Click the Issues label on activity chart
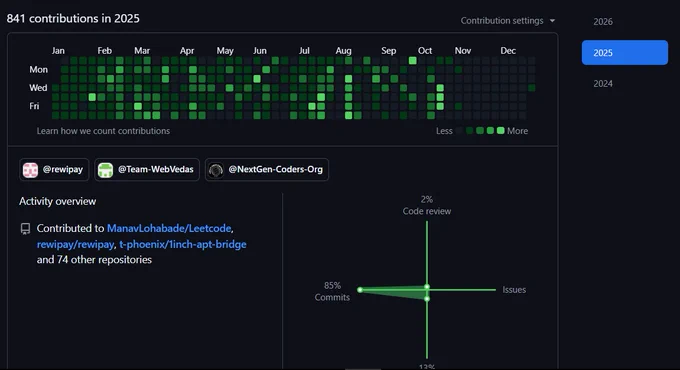The width and height of the screenshot is (680, 370). [x=514, y=290]
